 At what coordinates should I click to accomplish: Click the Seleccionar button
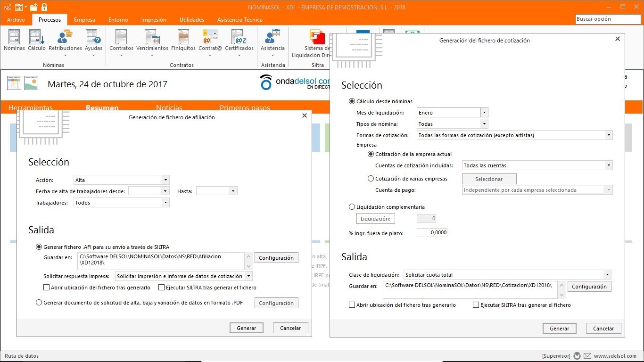[489, 179]
